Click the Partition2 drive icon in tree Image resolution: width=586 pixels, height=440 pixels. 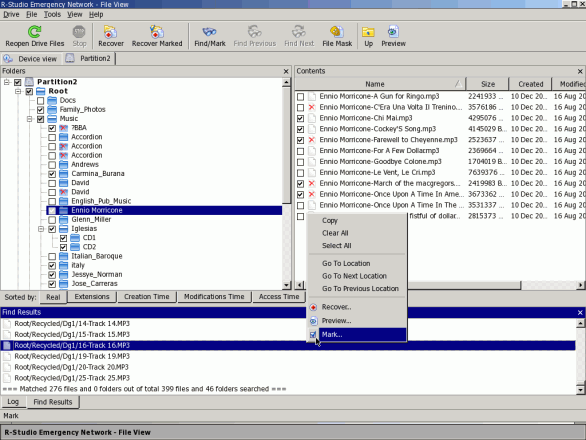click(29, 81)
